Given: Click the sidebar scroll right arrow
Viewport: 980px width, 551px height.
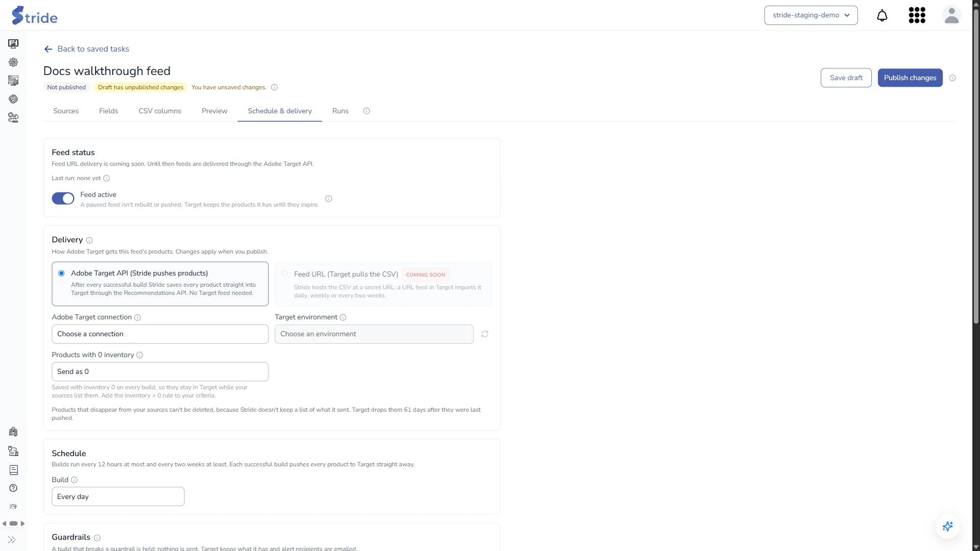Looking at the screenshot, I should tap(22, 524).
